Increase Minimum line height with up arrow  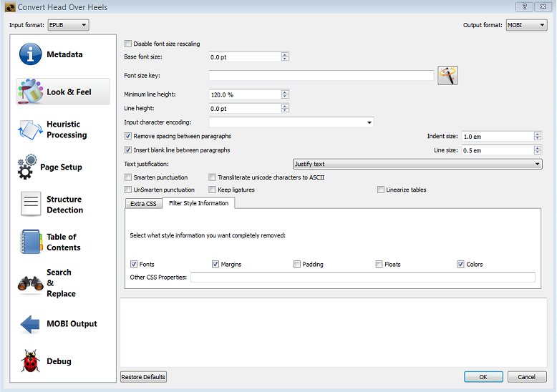click(285, 92)
